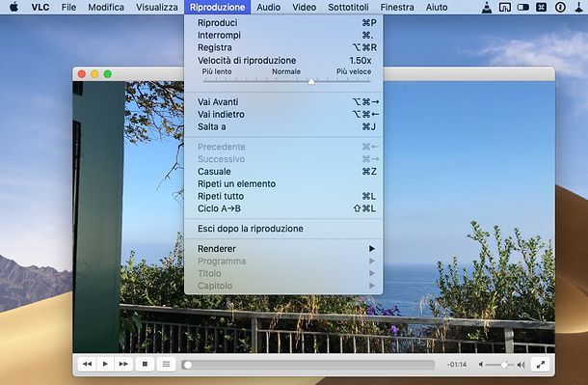588x385 pixels.
Task: Mute audio using the low-volume speaker icon
Action: (481, 365)
